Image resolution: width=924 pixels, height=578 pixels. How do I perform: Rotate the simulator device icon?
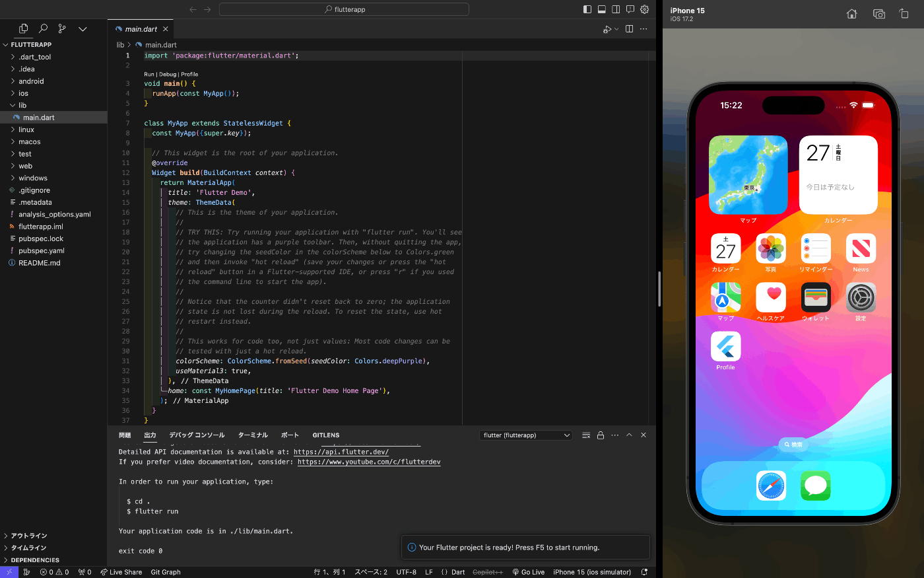click(904, 14)
